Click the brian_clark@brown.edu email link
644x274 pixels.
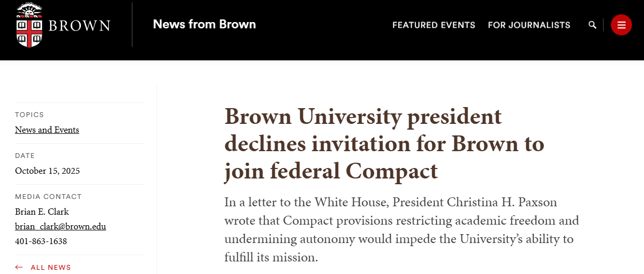[x=60, y=226]
